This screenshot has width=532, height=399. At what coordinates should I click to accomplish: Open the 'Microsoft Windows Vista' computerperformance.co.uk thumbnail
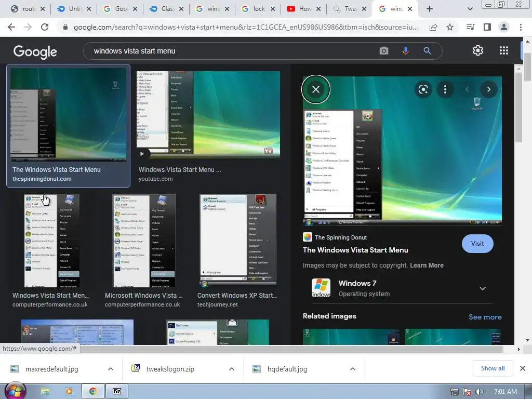pos(144,241)
